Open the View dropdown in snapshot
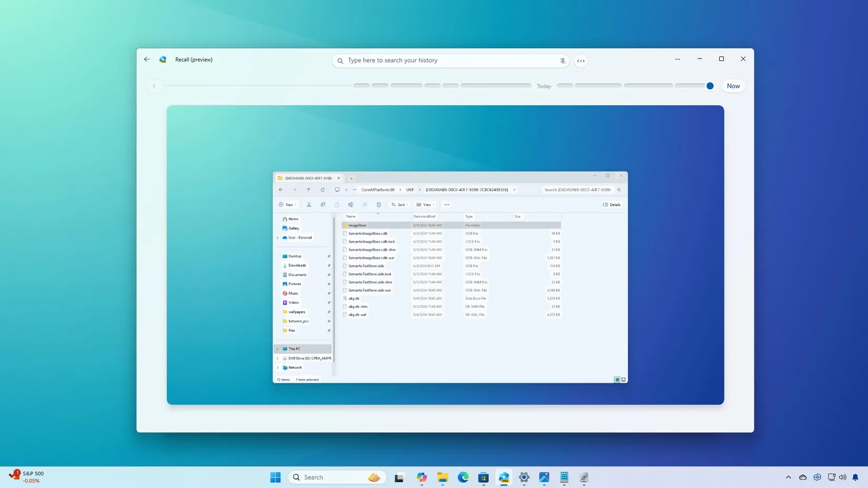Viewport: 868px width, 488px height. click(x=426, y=205)
